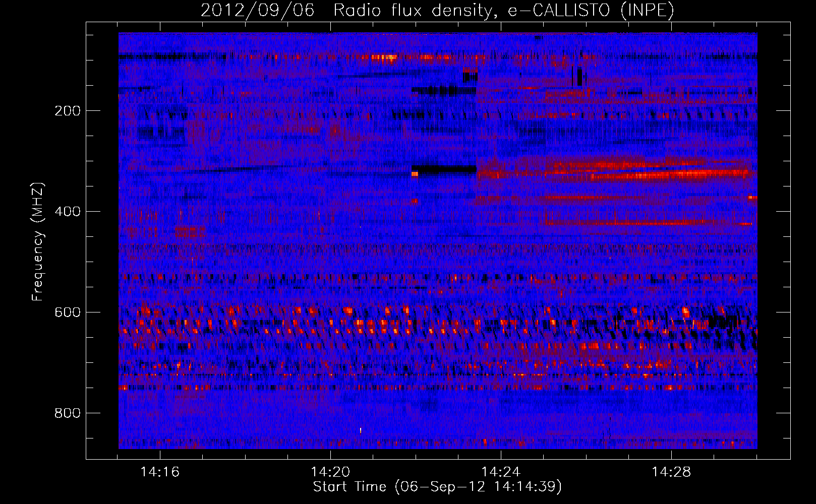Click the 14:24 time tick label
Screen dimensions: 816x504
501,472
